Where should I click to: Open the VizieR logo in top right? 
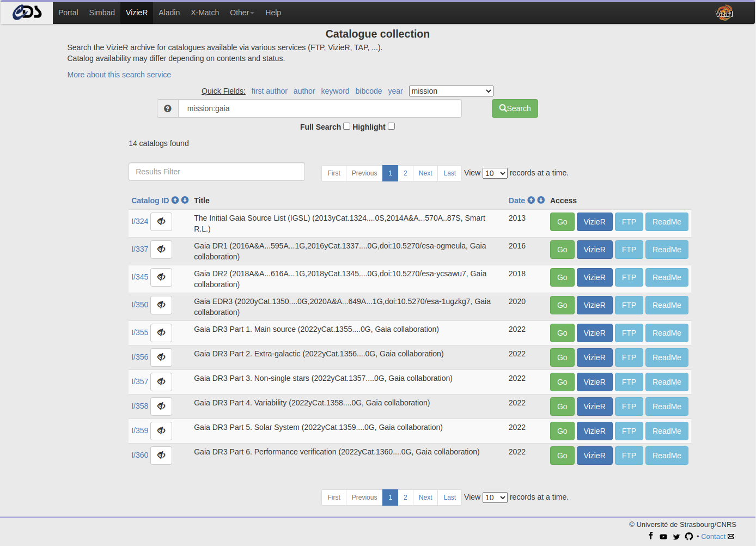click(724, 13)
